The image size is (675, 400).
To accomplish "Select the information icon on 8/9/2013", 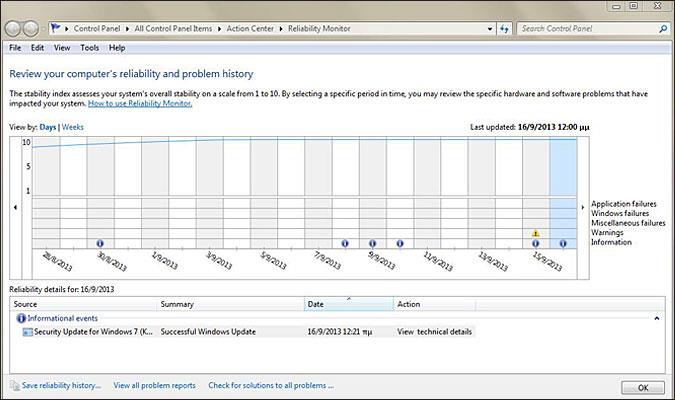I will pos(345,243).
